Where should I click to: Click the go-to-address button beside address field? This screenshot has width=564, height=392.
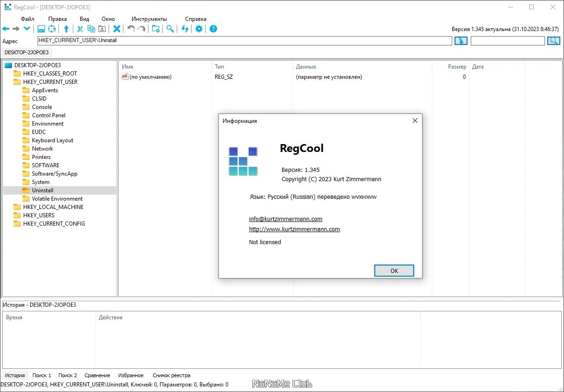[x=461, y=41]
